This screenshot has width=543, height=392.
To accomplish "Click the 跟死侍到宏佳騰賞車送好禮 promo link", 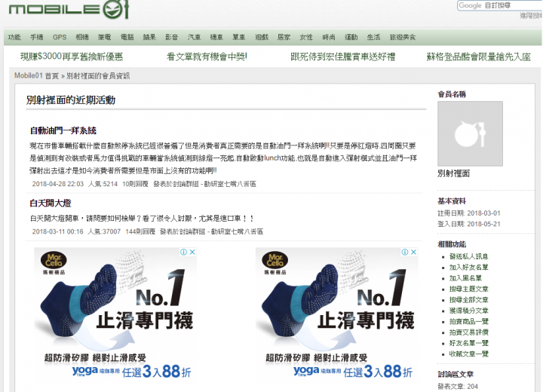I will point(343,57).
